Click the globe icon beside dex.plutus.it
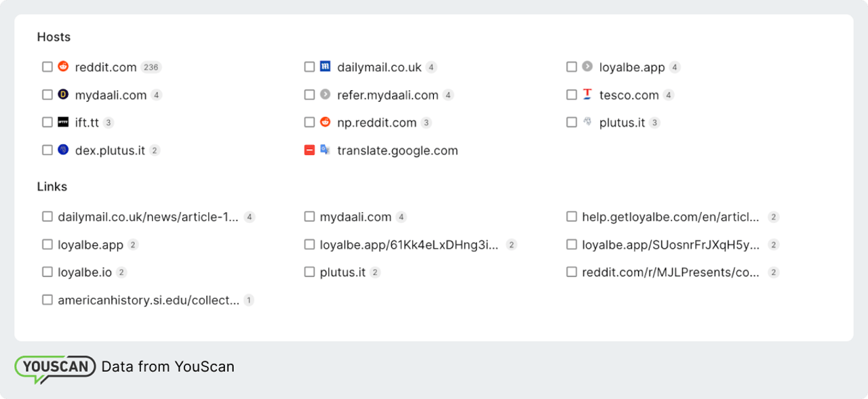Screen dimensions: 868x399 point(63,150)
